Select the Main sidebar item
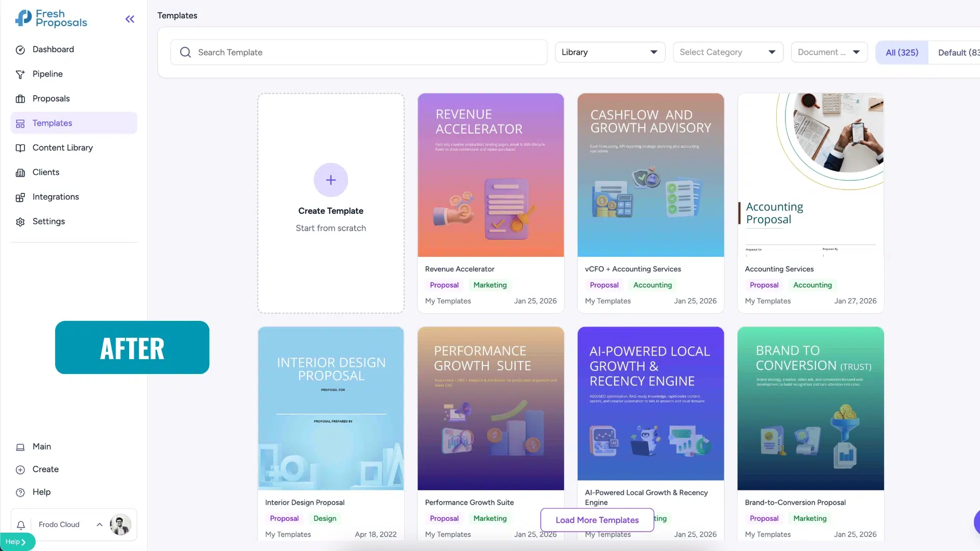 click(x=73, y=446)
